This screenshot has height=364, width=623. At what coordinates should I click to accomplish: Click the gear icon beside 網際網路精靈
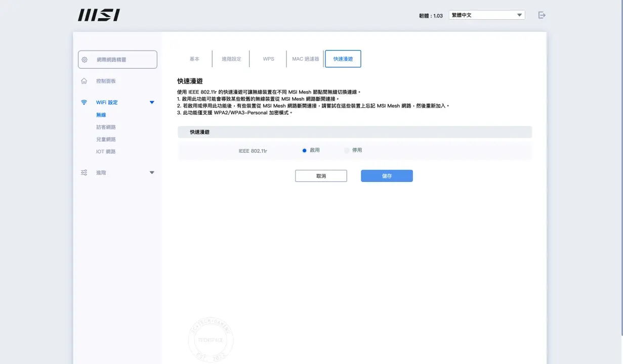pyautogui.click(x=85, y=60)
